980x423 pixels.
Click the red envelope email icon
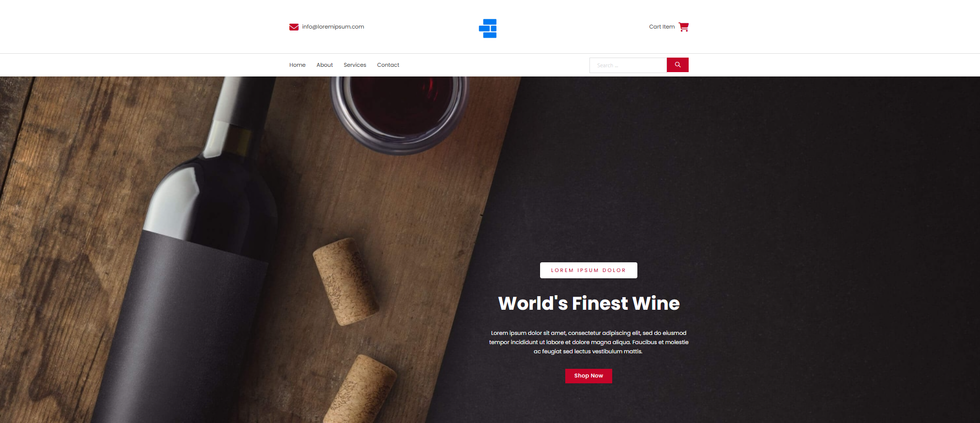pos(294,27)
